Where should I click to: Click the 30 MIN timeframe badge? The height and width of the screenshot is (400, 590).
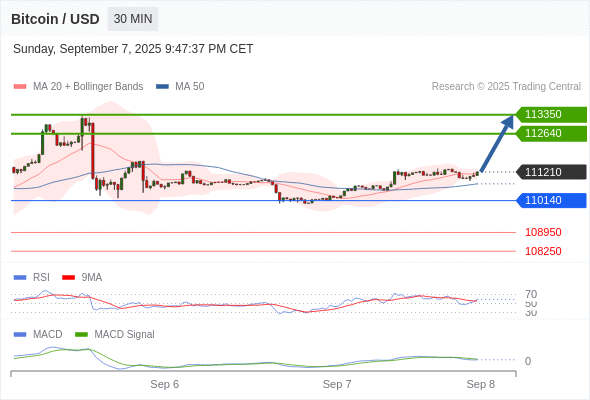(x=133, y=19)
